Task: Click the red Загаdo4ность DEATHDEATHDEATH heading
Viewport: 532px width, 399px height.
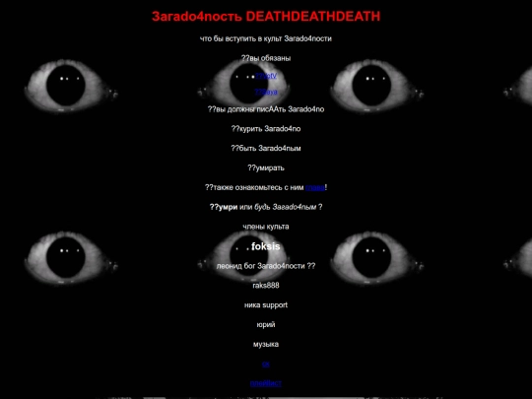Action: [266, 17]
